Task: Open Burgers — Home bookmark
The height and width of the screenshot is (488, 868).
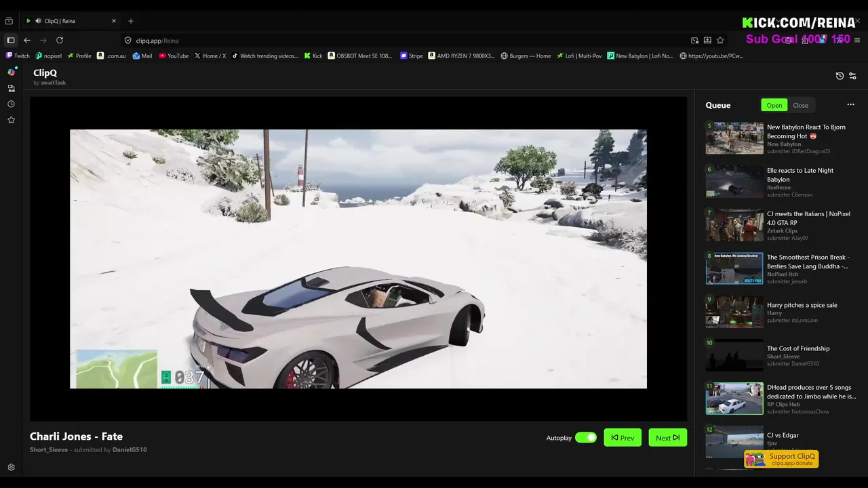Action: click(526, 56)
